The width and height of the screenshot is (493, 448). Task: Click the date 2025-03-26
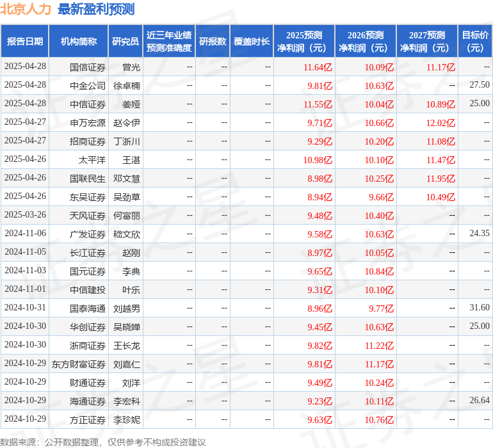point(25,215)
